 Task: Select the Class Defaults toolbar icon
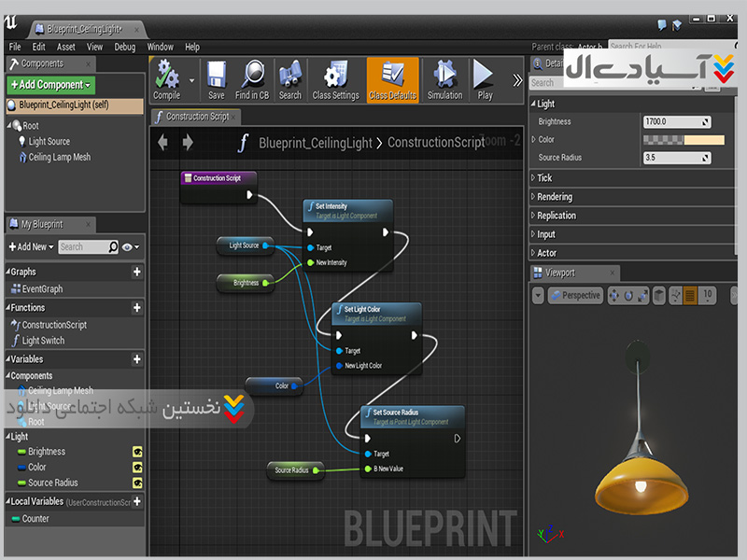(392, 76)
